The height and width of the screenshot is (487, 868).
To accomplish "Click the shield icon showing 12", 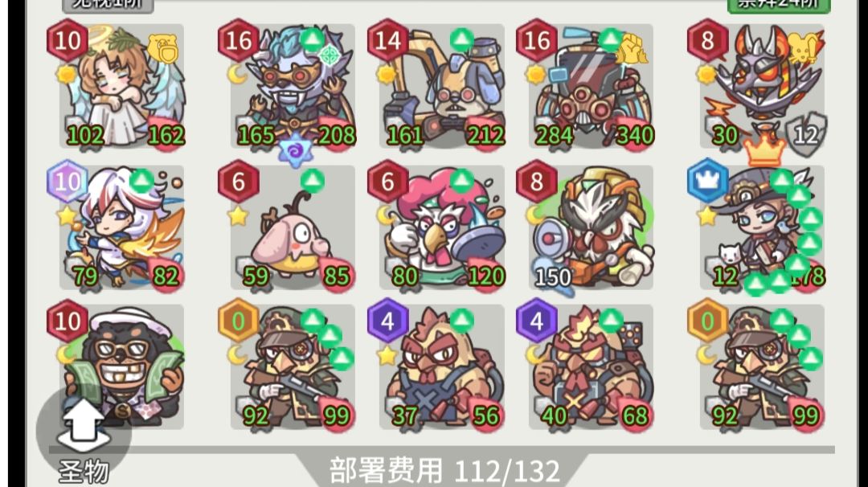I will pos(806,134).
